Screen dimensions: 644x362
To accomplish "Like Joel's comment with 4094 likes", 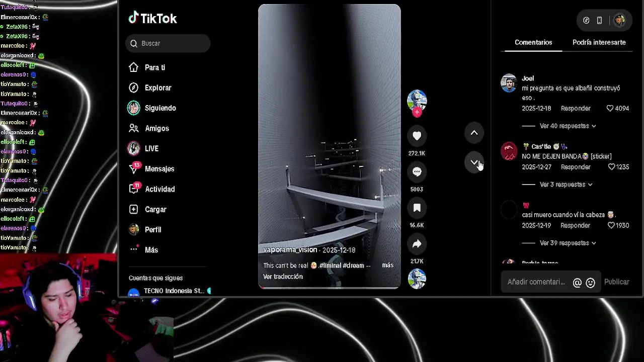I will pyautogui.click(x=610, y=108).
